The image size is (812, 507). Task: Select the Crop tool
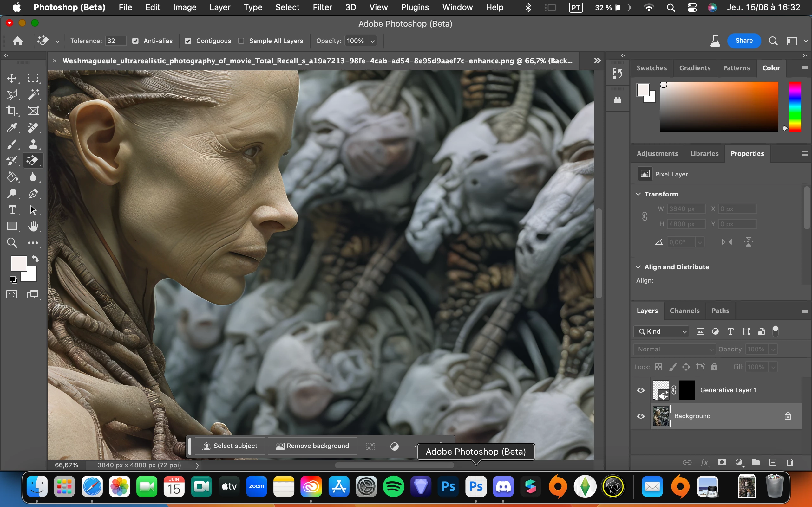tap(12, 111)
